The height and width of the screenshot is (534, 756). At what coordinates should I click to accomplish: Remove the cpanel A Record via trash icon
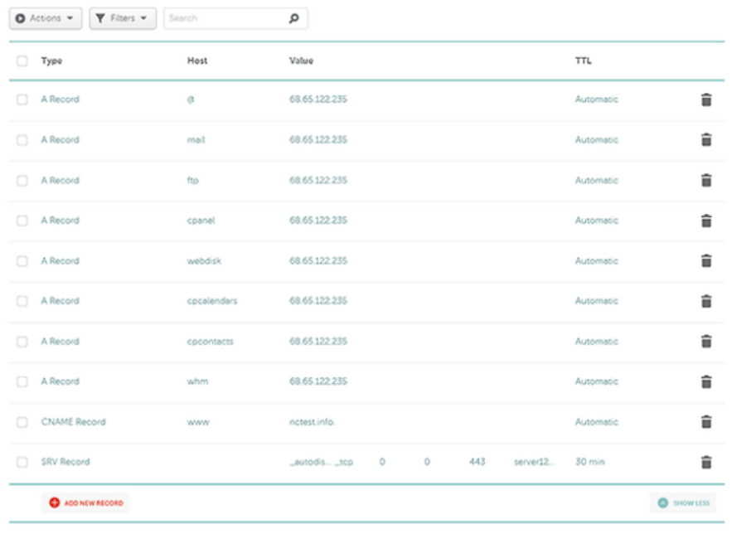(706, 221)
